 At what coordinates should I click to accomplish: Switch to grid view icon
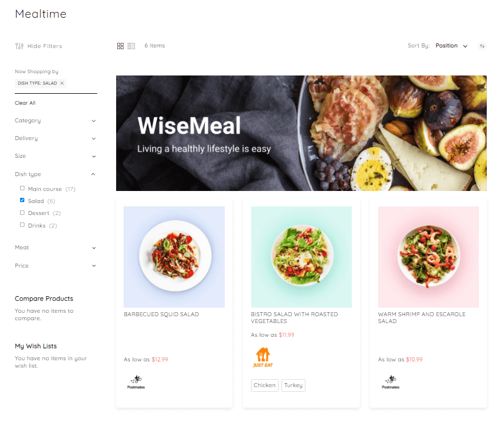120,46
